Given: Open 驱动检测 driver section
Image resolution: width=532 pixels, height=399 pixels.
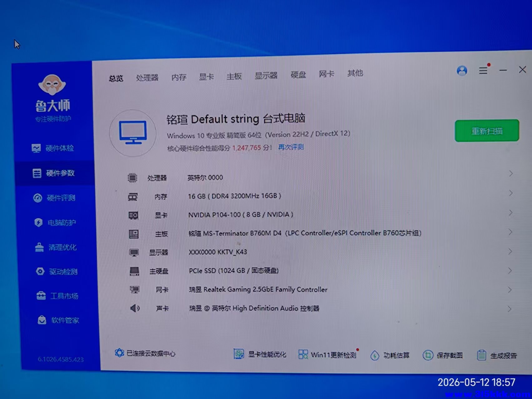Looking at the screenshot, I should point(57,271).
